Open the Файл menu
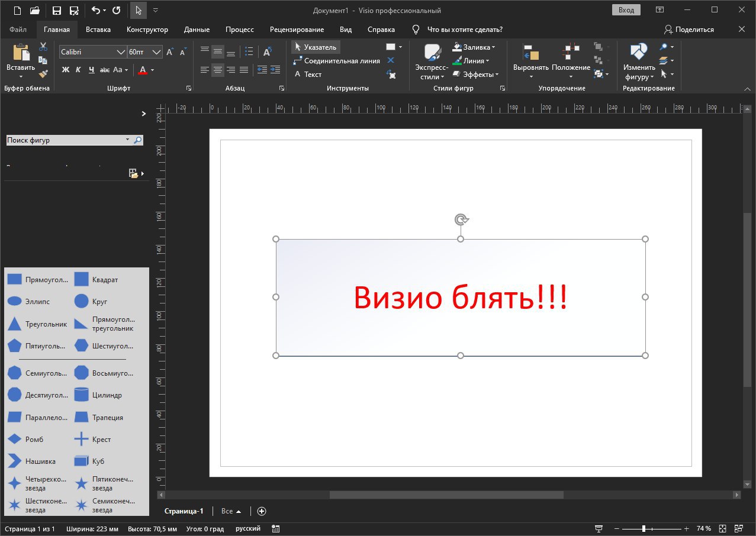756x536 pixels. tap(18, 30)
